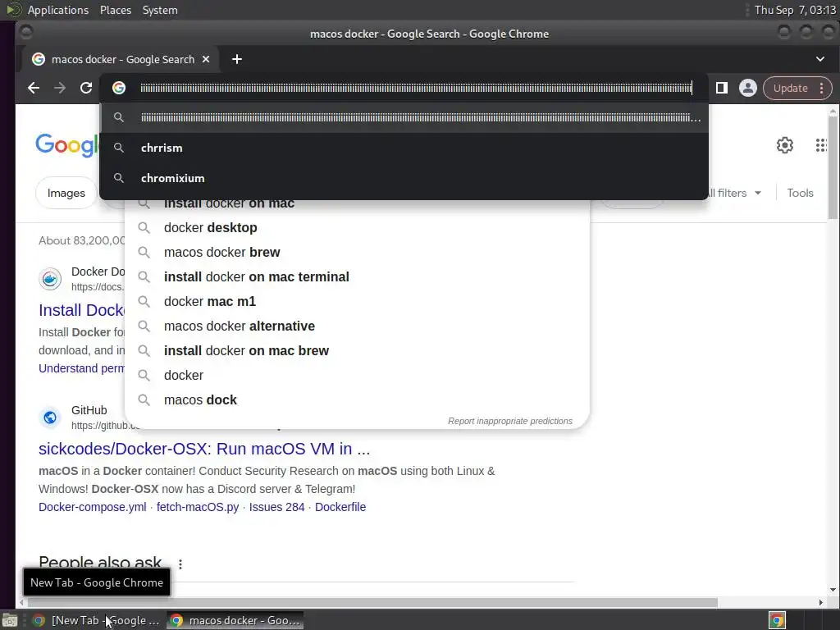Choose 'macos dock' suggestion
This screenshot has height=630, width=840.
(357, 400)
